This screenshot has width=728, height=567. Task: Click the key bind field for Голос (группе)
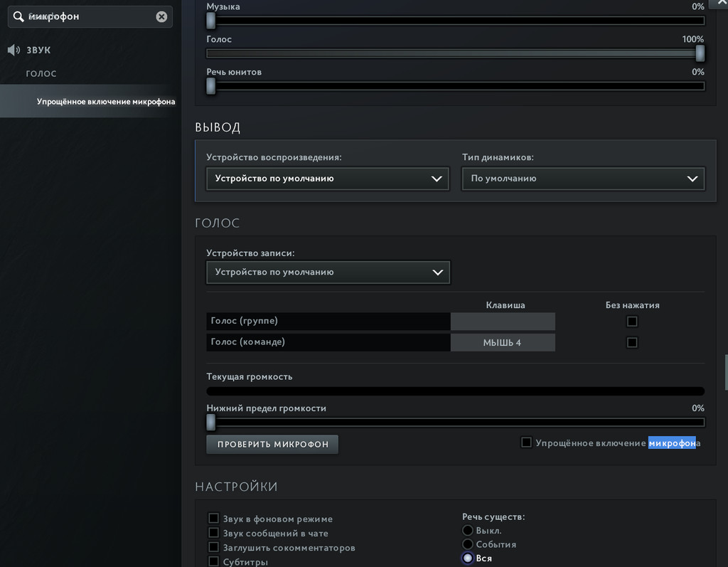tap(503, 321)
